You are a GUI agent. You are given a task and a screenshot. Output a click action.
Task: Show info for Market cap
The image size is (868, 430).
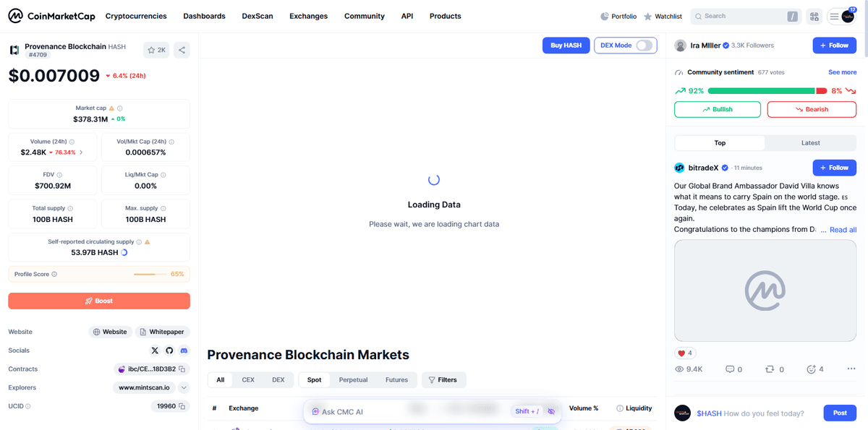coord(120,108)
